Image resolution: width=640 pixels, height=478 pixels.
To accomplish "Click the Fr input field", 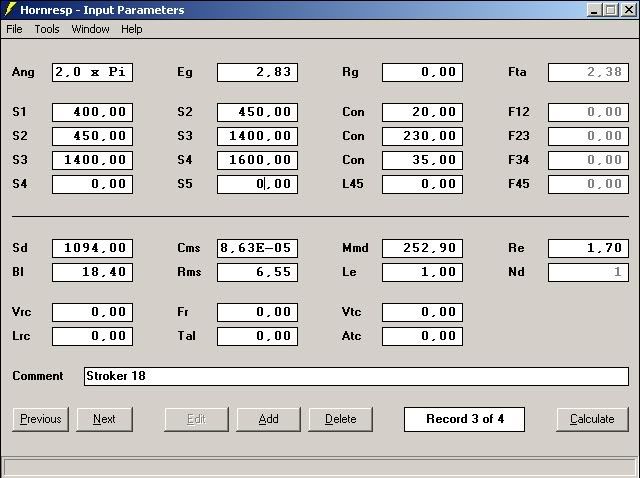I will [x=258, y=313].
